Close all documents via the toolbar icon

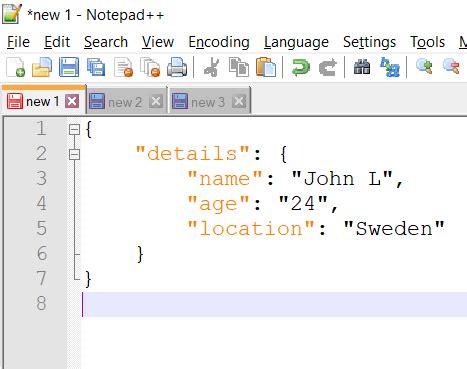(150, 67)
